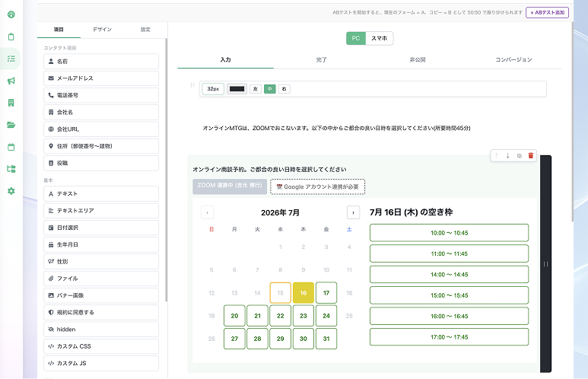Screen dimensions: 588x379
Task: Select July 31 in the calendar
Action: click(326, 339)
